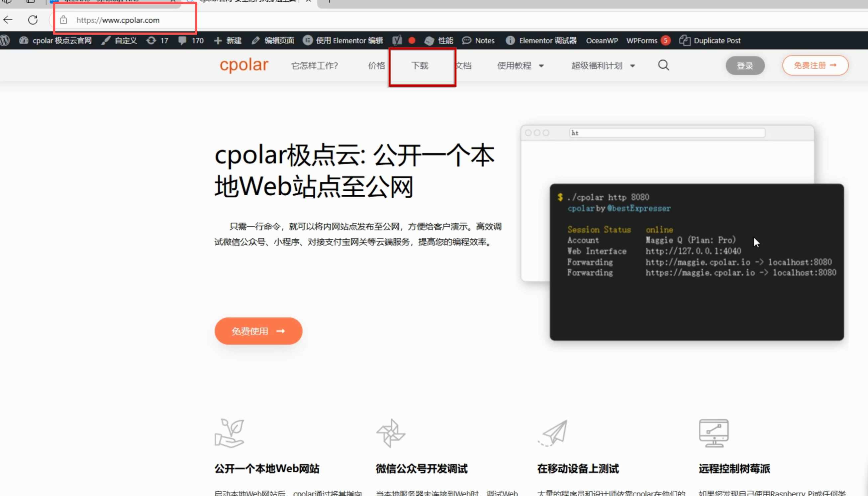
Task: Click the 免费注册 signup button
Action: tap(815, 65)
